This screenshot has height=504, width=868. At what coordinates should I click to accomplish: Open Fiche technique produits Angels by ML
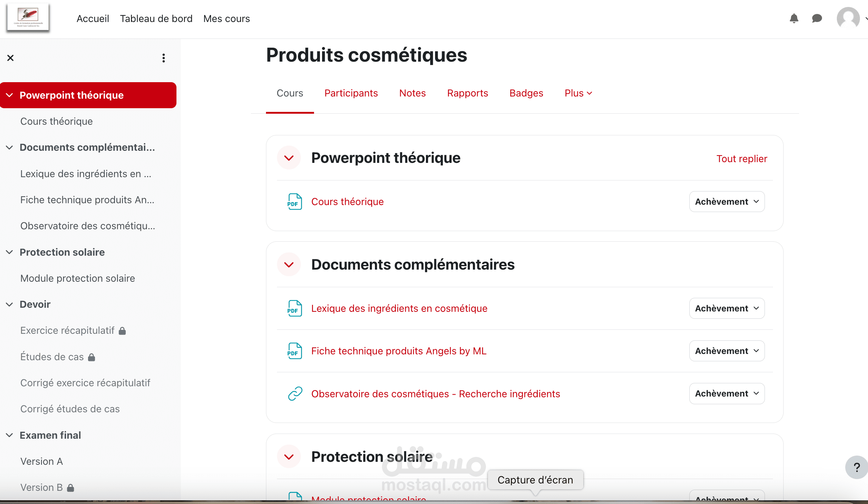[399, 351]
